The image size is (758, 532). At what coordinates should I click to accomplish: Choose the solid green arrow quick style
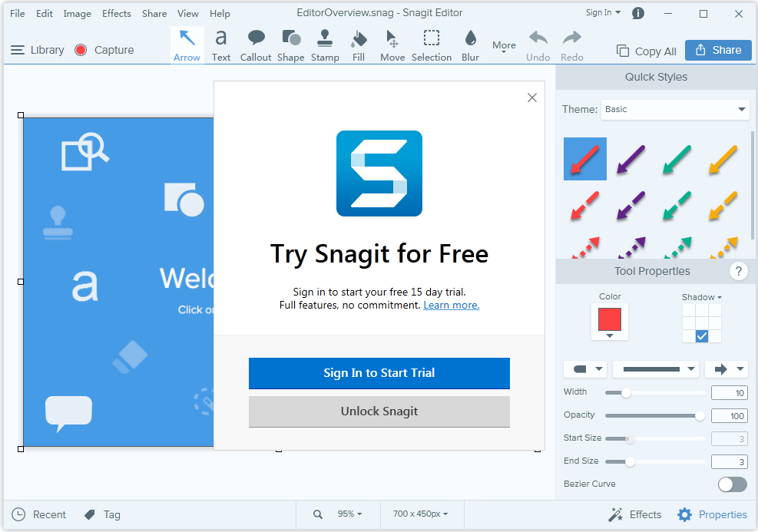point(677,159)
